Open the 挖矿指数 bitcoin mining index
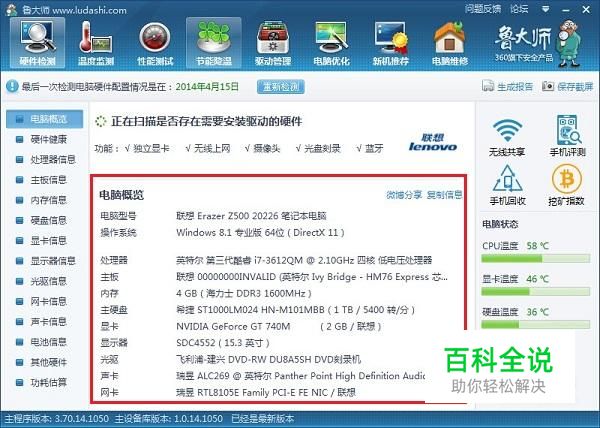The width and height of the screenshot is (600, 428). click(566, 185)
